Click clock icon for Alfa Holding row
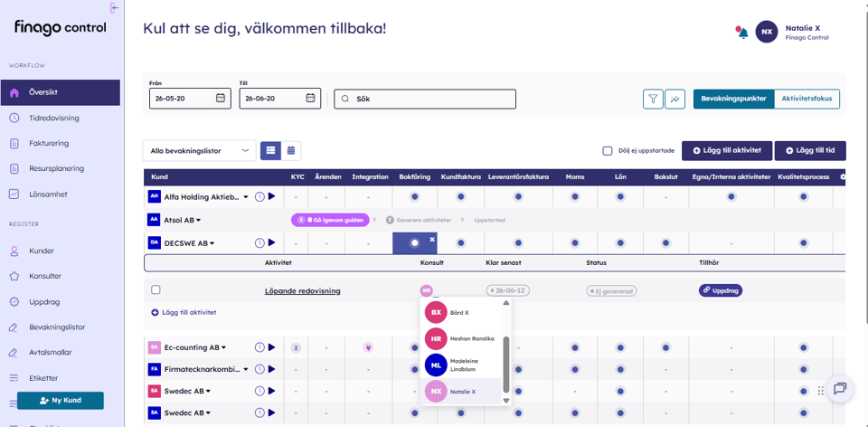868x427 pixels. coord(259,196)
